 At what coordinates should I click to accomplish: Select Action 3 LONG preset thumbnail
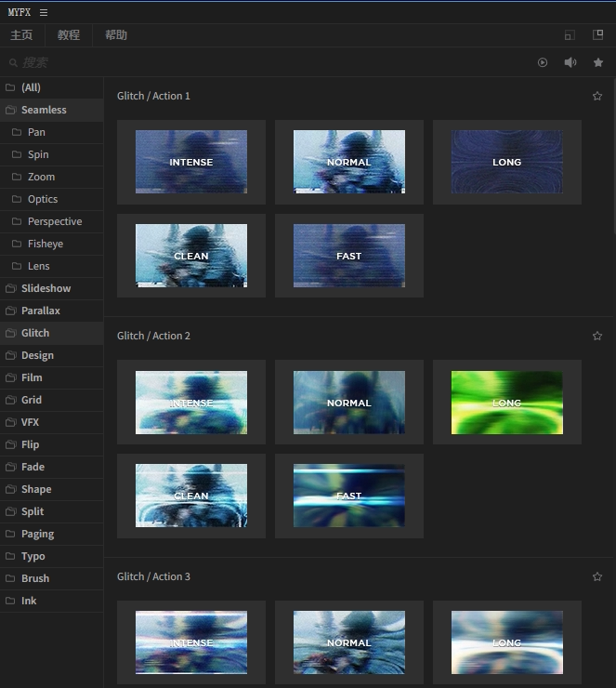tap(507, 642)
